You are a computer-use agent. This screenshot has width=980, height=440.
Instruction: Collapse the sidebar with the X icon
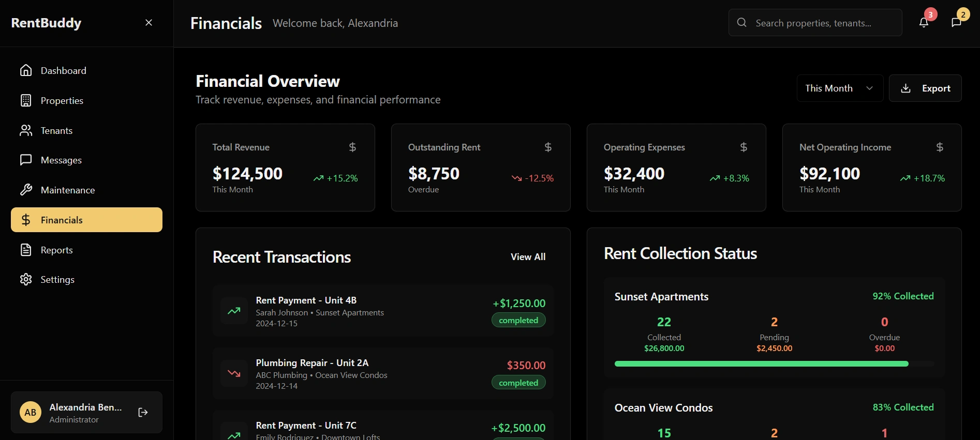pyautogui.click(x=149, y=23)
